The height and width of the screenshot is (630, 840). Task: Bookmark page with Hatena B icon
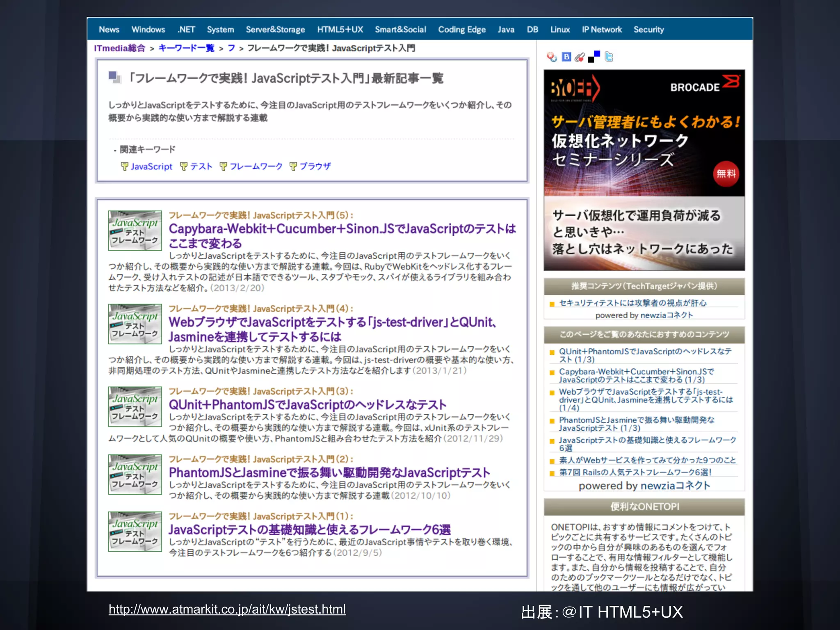[566, 57]
